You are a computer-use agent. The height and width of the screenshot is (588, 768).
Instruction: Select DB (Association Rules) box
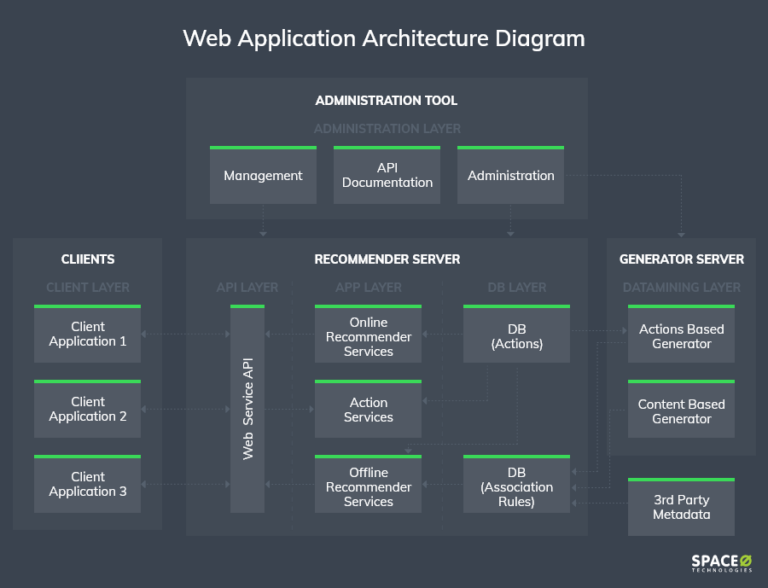pyautogui.click(x=517, y=484)
